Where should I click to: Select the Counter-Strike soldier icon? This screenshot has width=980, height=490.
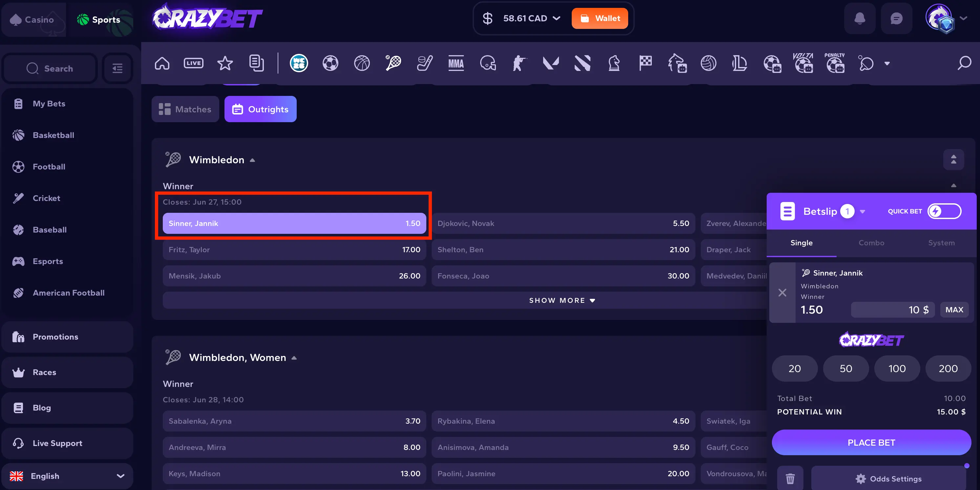[x=519, y=63]
